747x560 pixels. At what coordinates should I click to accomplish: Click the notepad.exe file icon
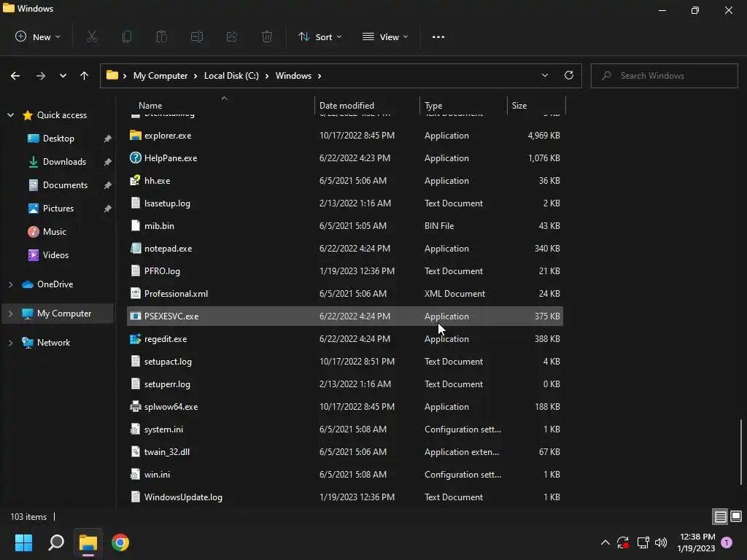[x=136, y=248]
